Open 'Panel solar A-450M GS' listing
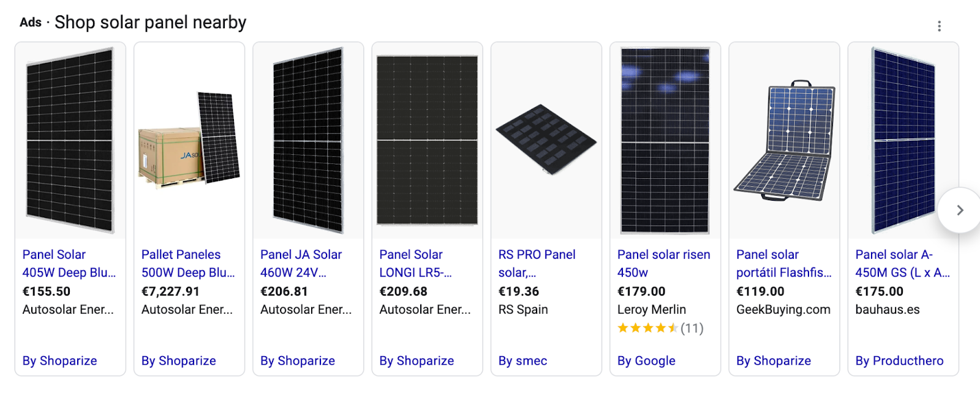 902,263
